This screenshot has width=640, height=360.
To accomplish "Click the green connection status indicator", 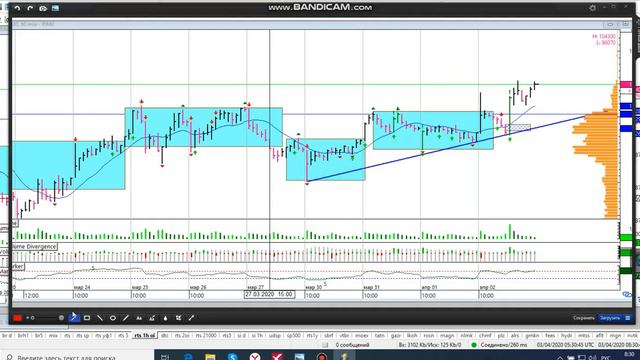I will [474, 345].
